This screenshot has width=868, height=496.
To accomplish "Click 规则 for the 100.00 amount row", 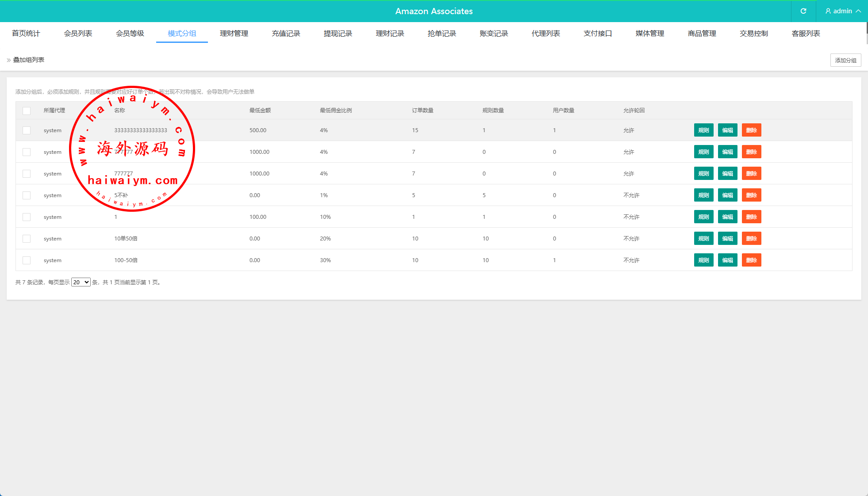I will [x=703, y=217].
